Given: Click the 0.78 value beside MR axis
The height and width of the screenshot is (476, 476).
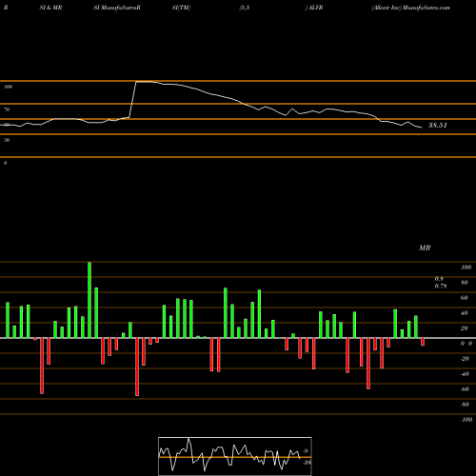Looking at the screenshot, I should pos(441,286).
